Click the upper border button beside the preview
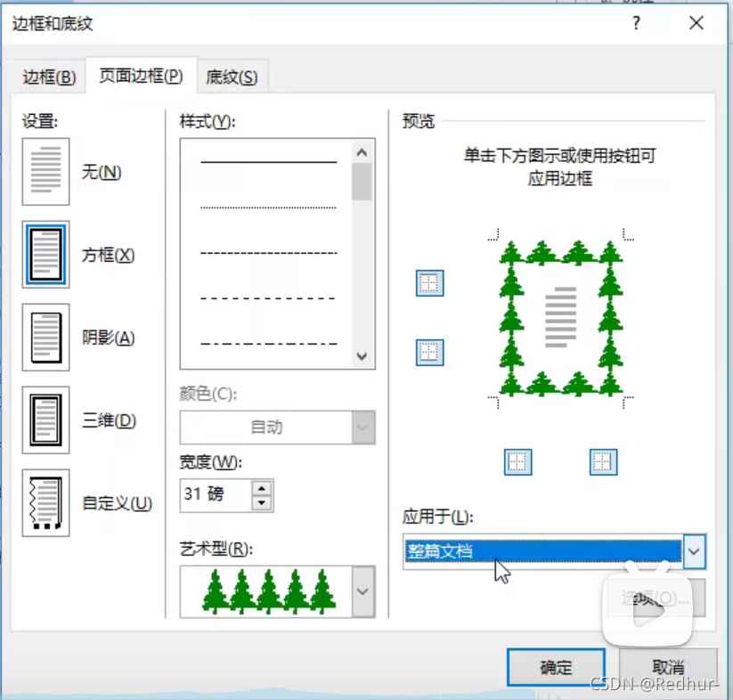Viewport: 733px width, 700px height. tap(428, 282)
